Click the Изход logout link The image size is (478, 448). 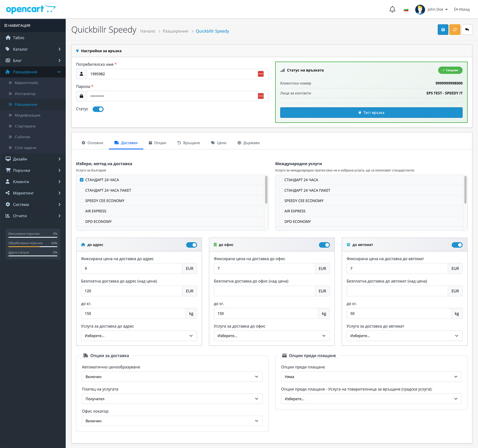point(462,9)
